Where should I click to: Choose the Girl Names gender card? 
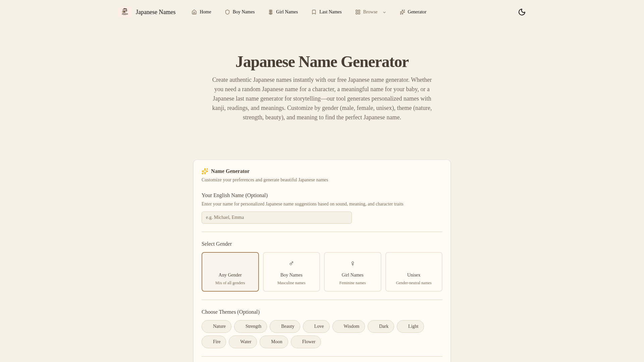tap(353, 272)
